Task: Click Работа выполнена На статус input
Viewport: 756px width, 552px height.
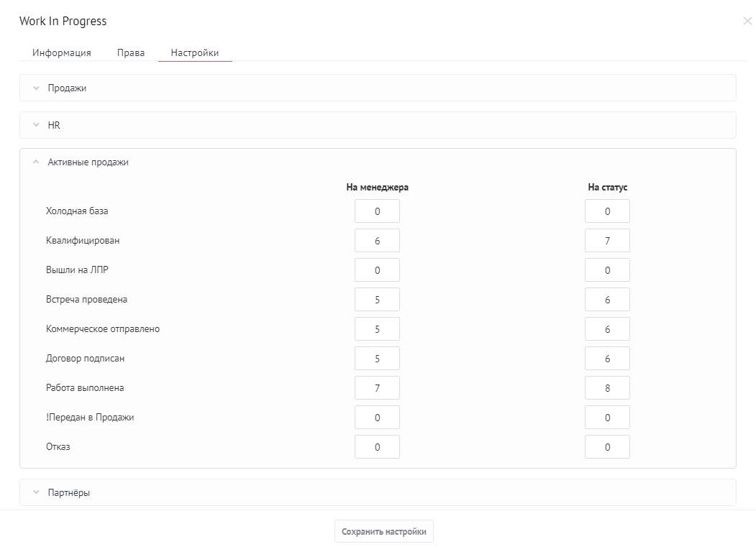Action: tap(608, 387)
